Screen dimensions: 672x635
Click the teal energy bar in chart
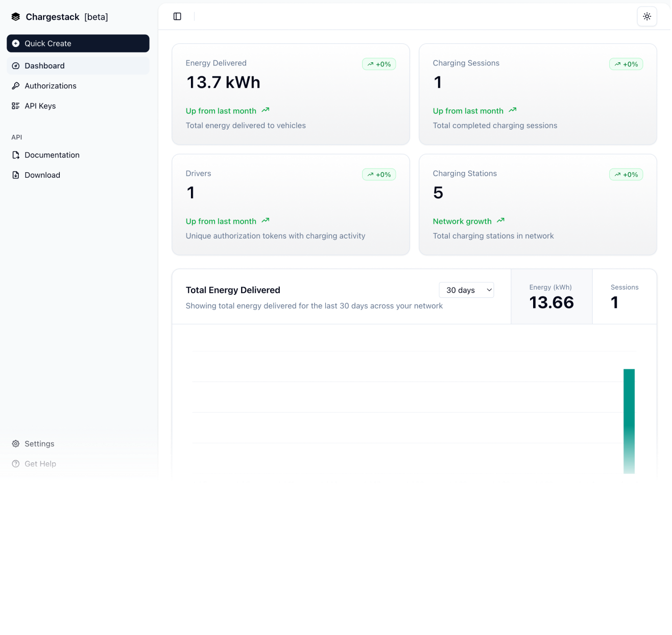629,421
